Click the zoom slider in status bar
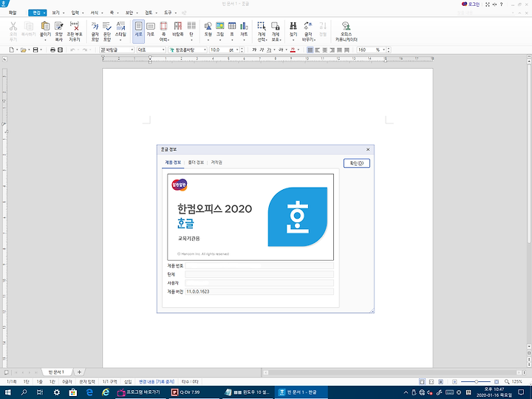 (x=477, y=382)
